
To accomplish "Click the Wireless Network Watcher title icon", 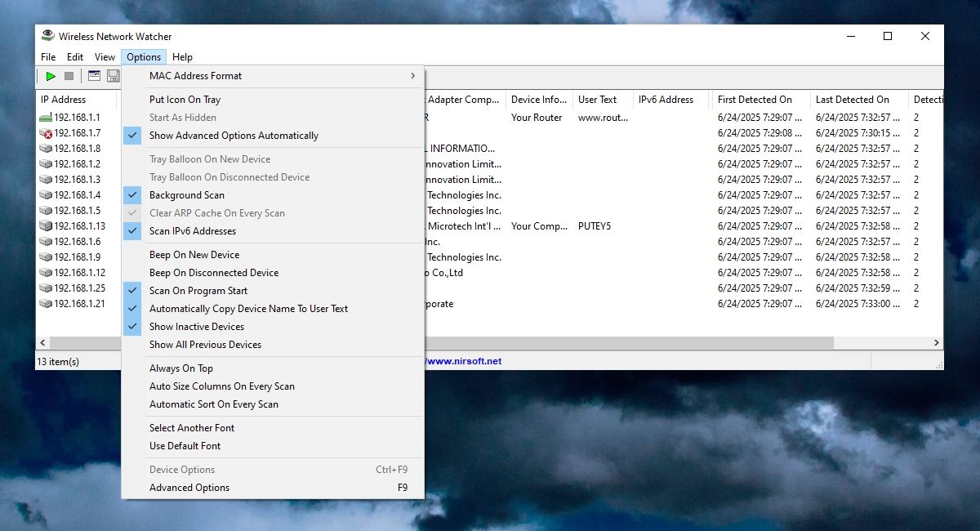I will click(x=48, y=36).
